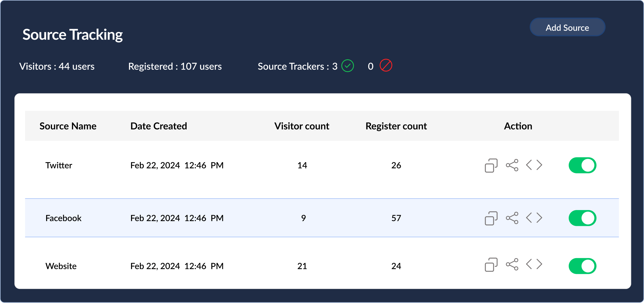Copy the Twitter tracking link
Screen dimensions: 644x303
point(491,165)
